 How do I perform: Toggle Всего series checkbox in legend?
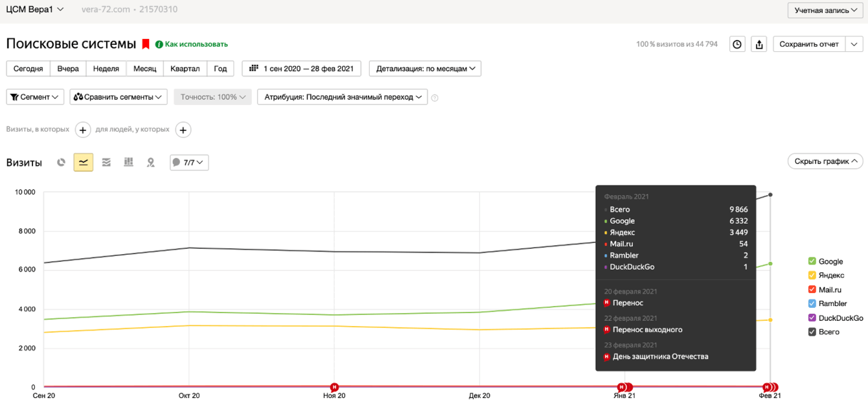812,332
